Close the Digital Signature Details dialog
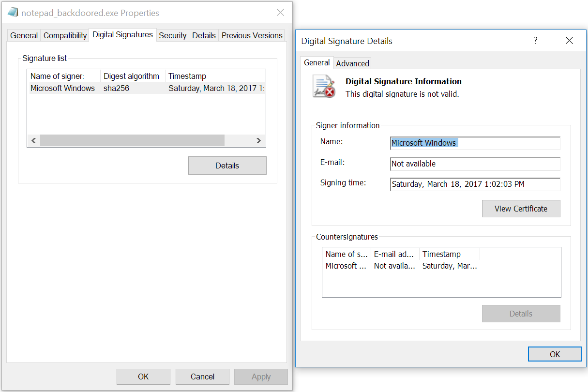The width and height of the screenshot is (588, 392). [569, 41]
